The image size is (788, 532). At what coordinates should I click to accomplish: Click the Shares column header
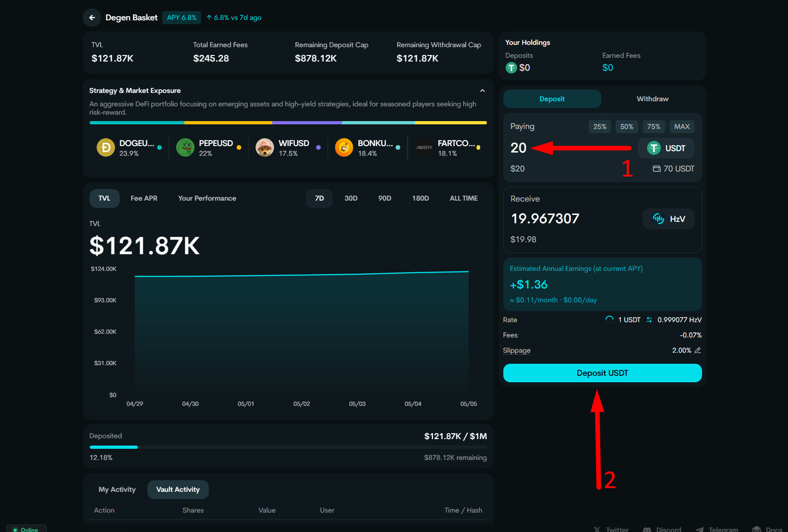193,510
